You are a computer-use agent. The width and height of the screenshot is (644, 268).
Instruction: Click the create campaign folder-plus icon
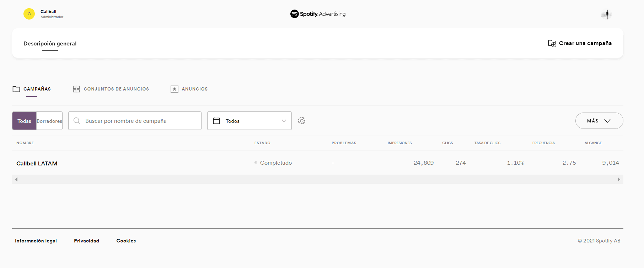pos(552,43)
